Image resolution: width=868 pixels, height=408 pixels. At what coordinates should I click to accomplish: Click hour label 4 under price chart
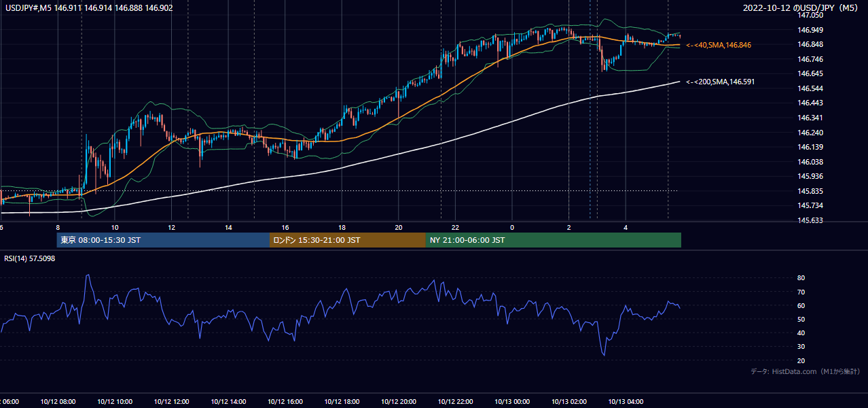click(626, 227)
